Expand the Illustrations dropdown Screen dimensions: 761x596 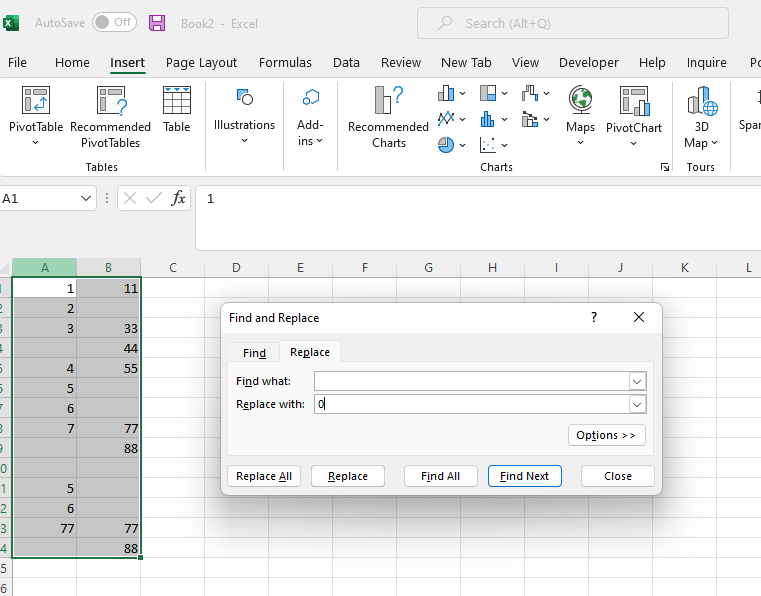[x=244, y=141]
